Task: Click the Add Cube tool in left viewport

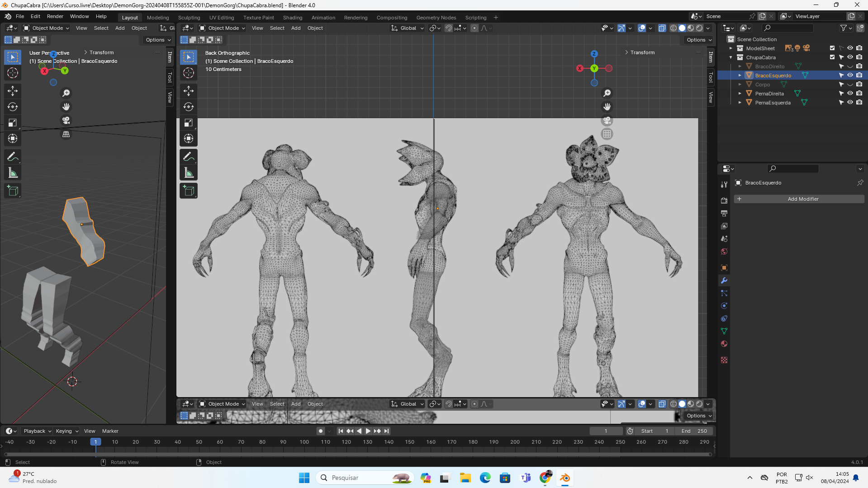Action: tap(13, 191)
